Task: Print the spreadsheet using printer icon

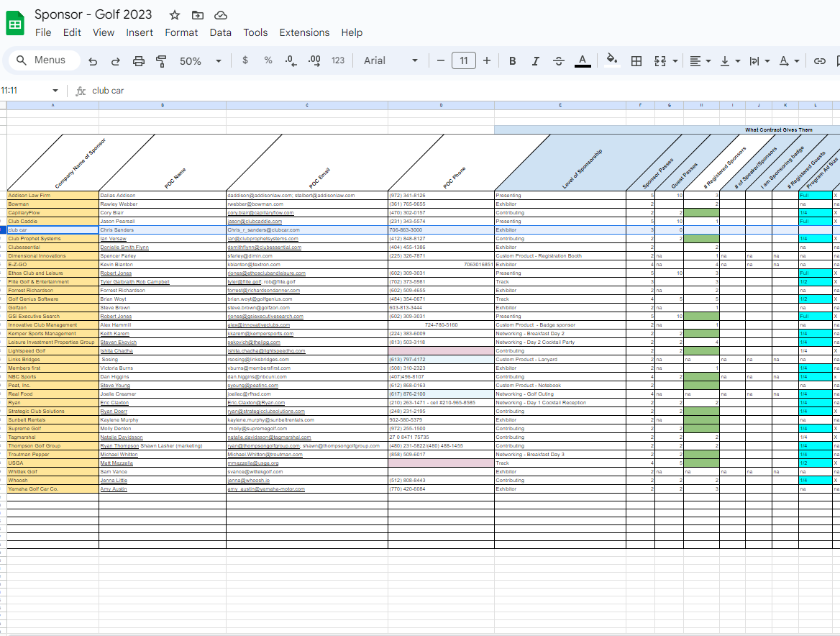Action: pyautogui.click(x=138, y=61)
